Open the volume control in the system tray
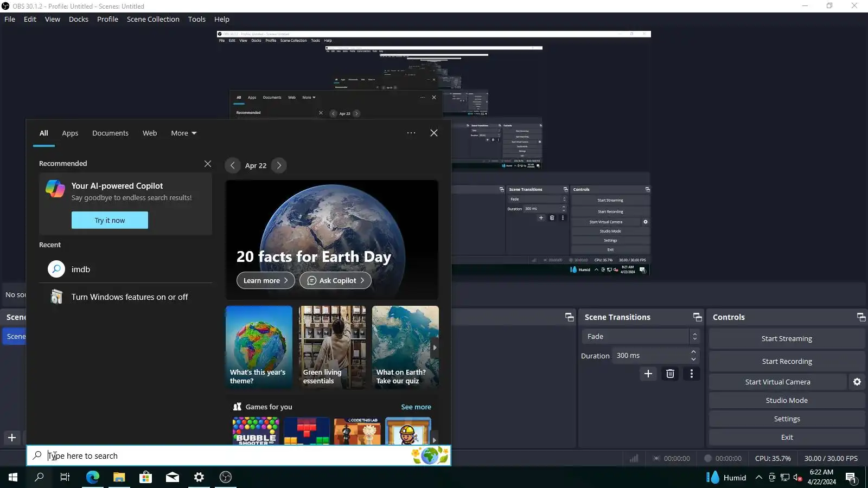 pyautogui.click(x=797, y=478)
